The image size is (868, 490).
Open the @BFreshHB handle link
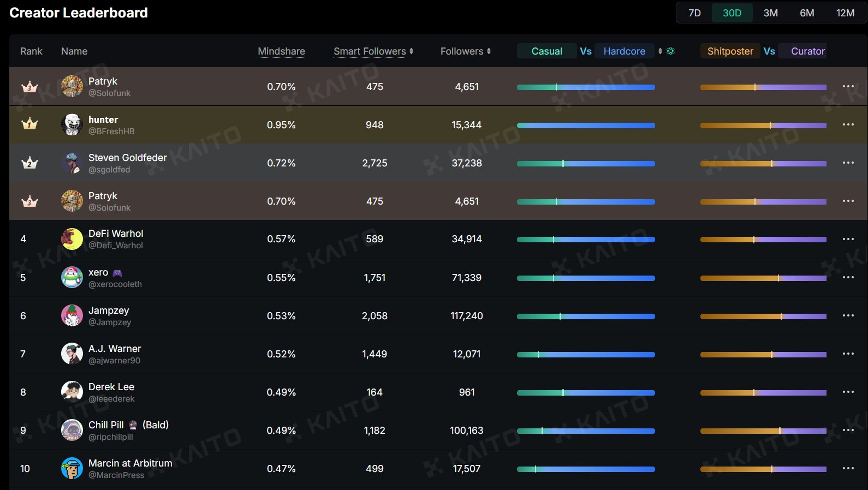tap(111, 132)
